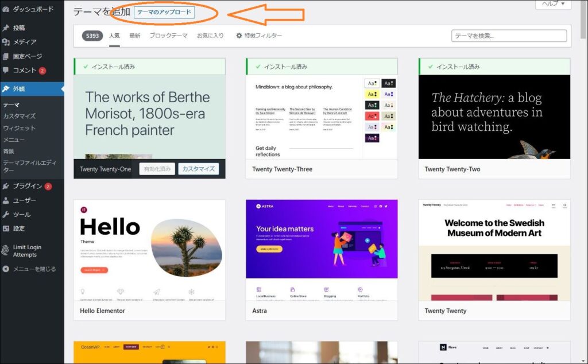Select the Twenty Twenty-Two theme thumbnail
This screenshot has width=588, height=364.
(494, 117)
